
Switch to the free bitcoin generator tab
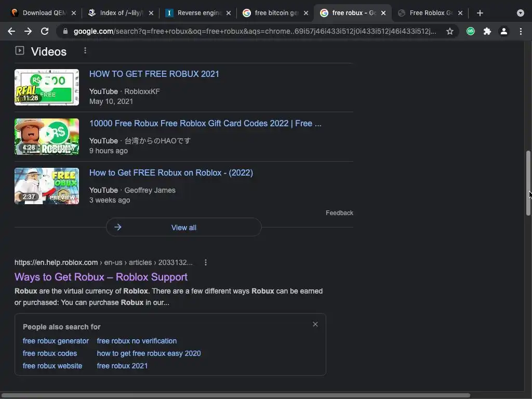[274, 13]
